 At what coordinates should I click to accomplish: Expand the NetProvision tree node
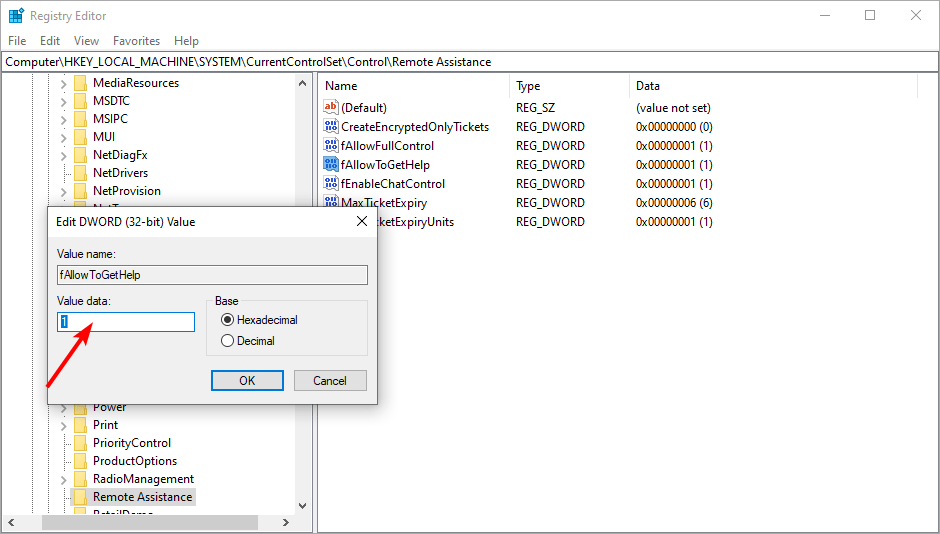pyautogui.click(x=64, y=192)
